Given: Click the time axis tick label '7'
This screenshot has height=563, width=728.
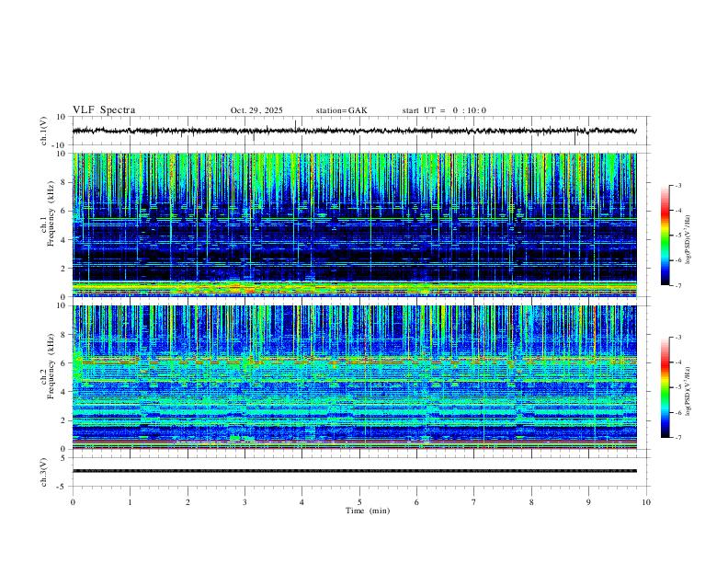Looking at the screenshot, I should [x=474, y=502].
